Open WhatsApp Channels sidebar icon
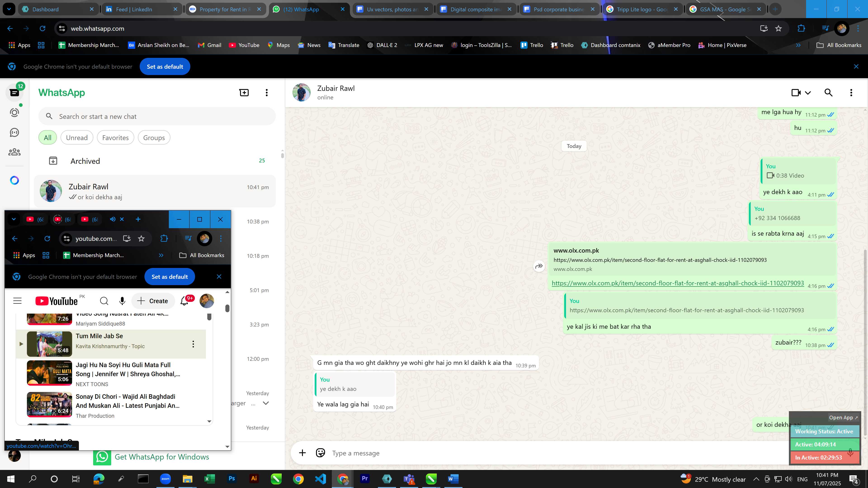 coord(14,132)
